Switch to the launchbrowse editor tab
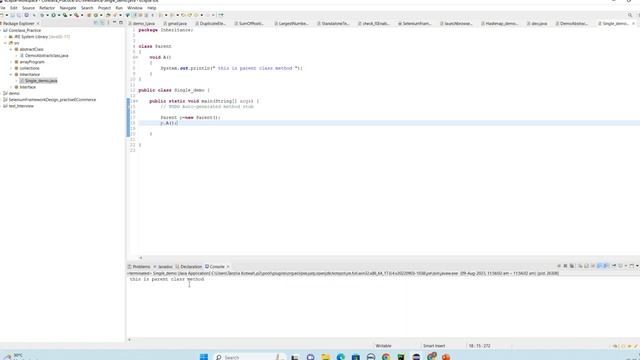The width and height of the screenshot is (640, 360). (456, 24)
